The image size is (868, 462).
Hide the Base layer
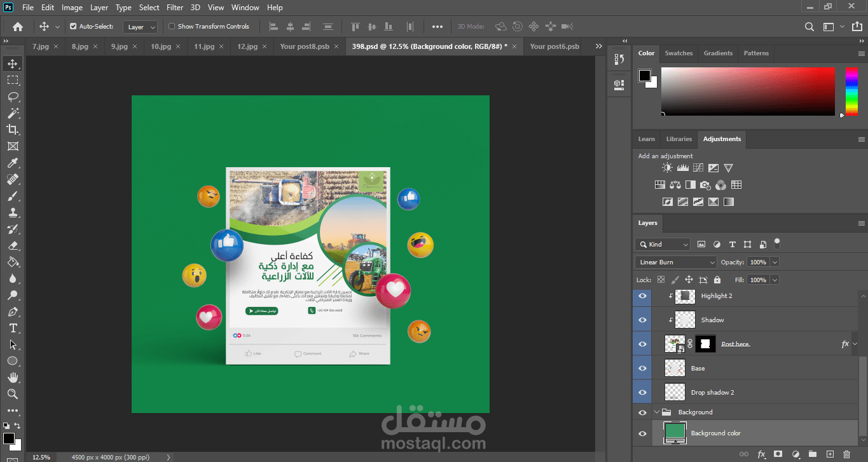coord(642,369)
